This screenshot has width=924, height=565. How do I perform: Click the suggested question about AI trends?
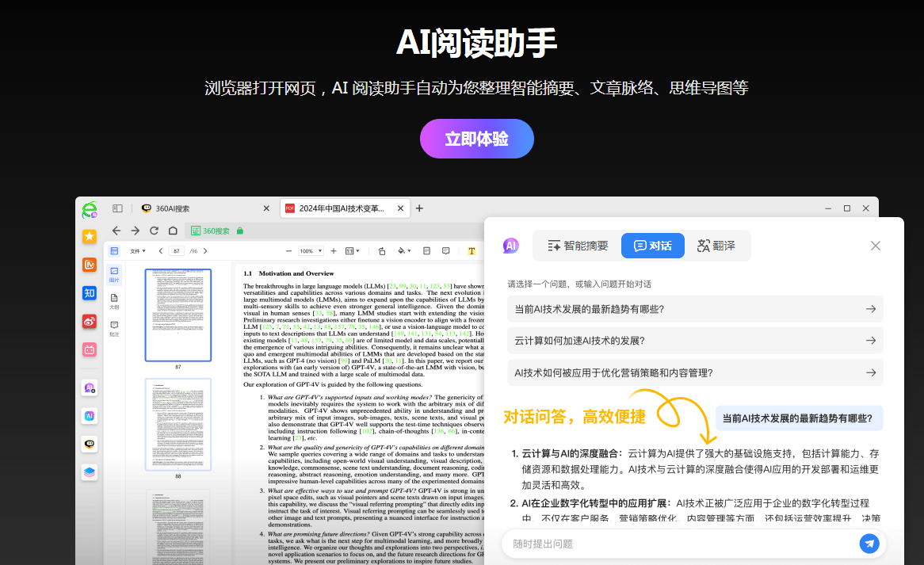pyautogui.click(x=695, y=309)
